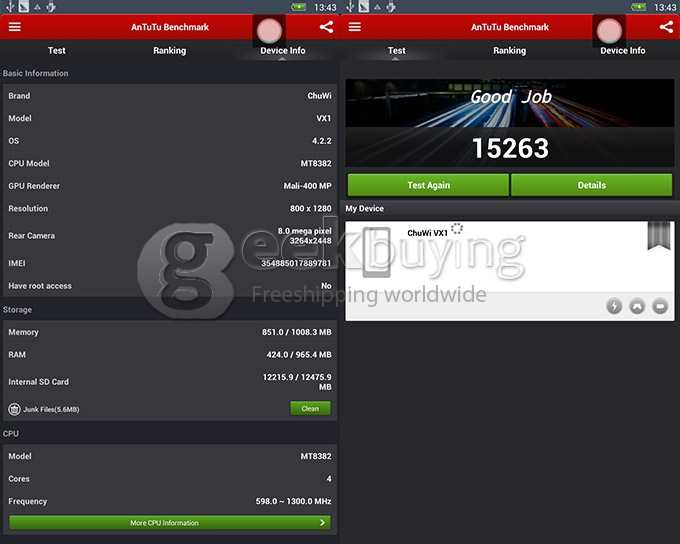Switch to Ranking tab on right screen
Screen dimensions: 680x544
510,51
